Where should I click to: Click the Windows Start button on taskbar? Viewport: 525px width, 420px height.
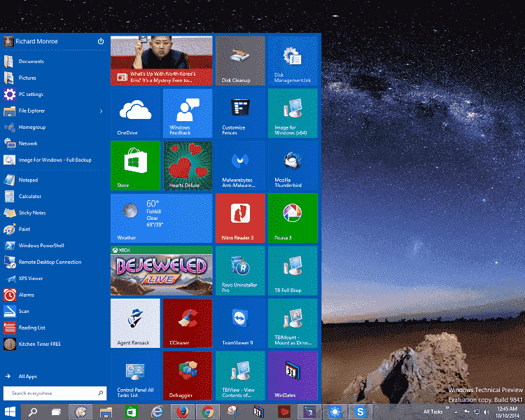[x=10, y=412]
